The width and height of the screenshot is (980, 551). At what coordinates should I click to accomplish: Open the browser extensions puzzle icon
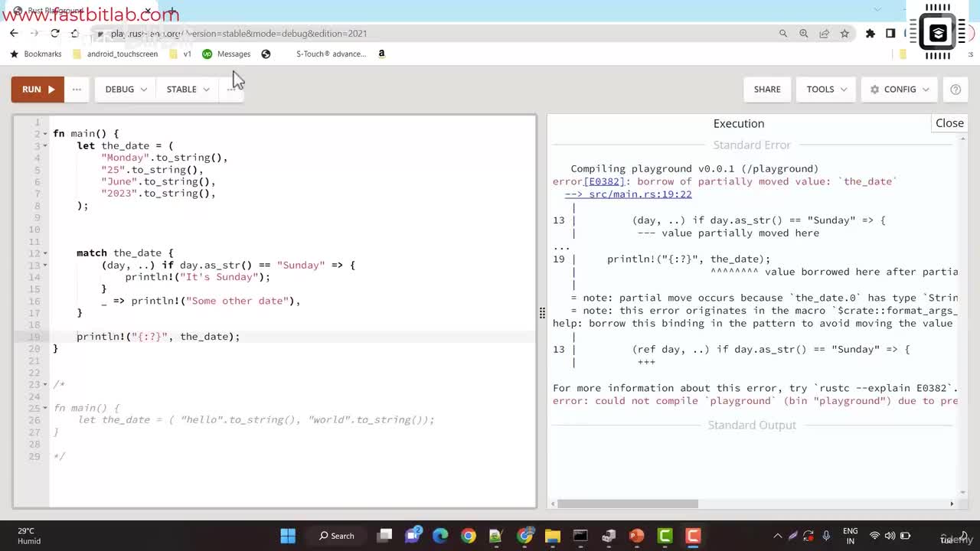coord(871,34)
